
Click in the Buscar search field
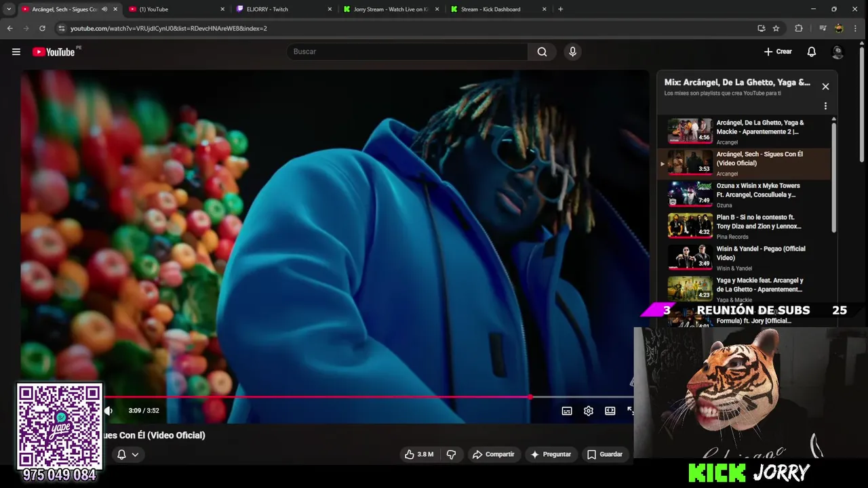click(x=407, y=52)
